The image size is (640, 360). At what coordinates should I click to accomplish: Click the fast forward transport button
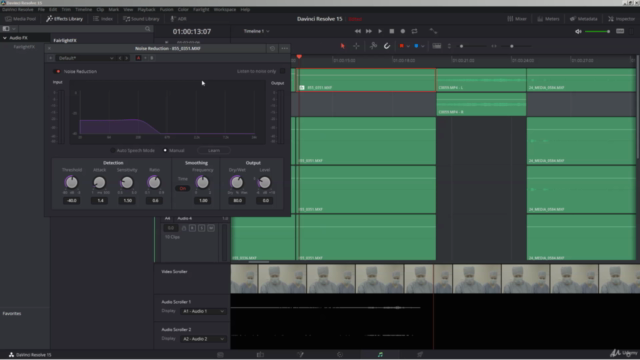[x=369, y=31]
